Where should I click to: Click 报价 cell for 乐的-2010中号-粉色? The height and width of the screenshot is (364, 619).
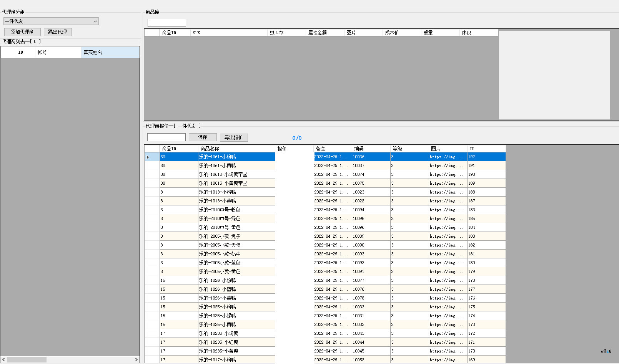point(294,210)
